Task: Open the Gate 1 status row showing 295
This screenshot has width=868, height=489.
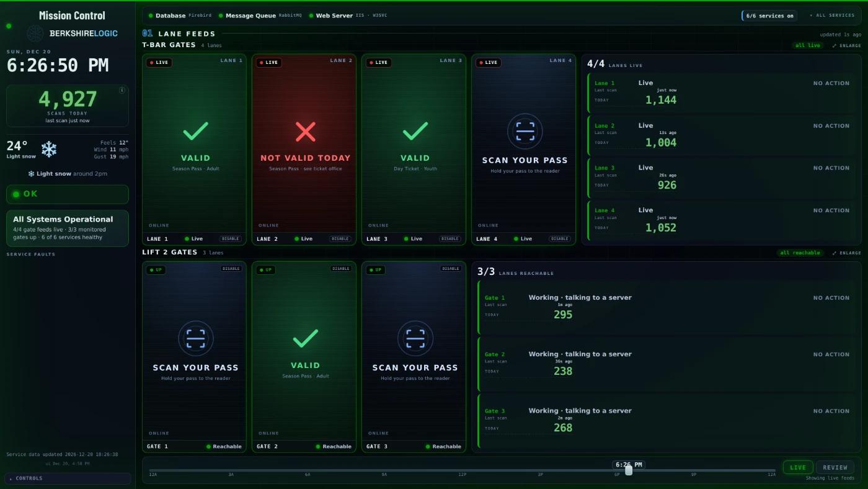Action: (x=666, y=307)
